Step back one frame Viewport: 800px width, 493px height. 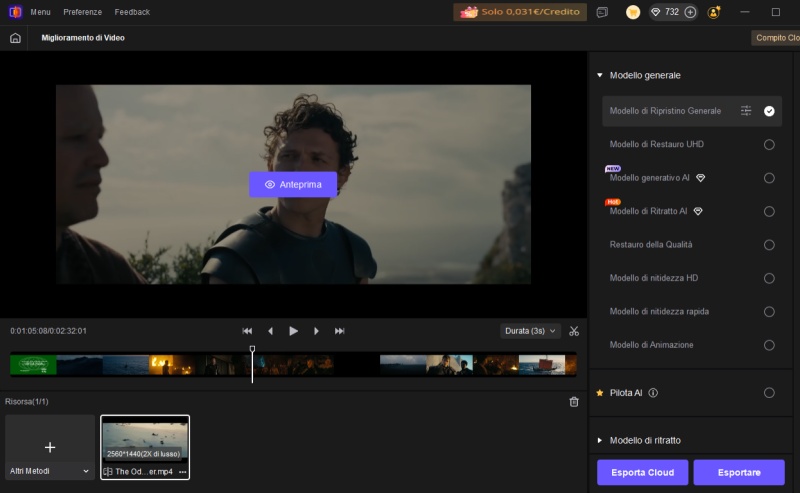pos(270,331)
